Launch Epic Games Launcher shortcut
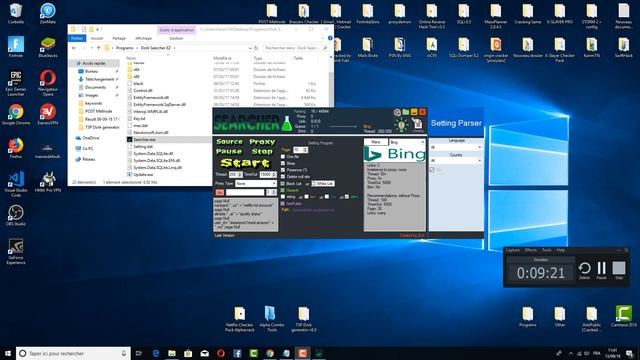Image resolution: width=640 pixels, height=360 pixels. pyautogui.click(x=16, y=82)
